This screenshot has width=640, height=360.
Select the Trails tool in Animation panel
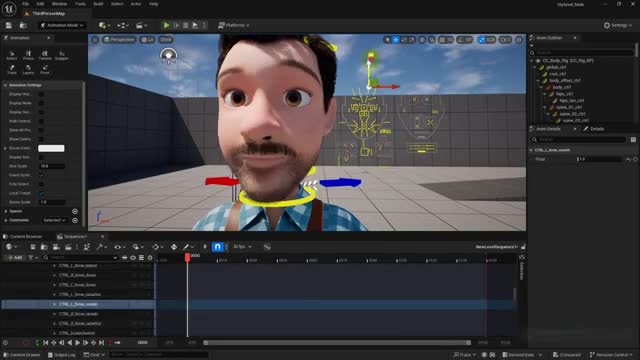(x=12, y=69)
